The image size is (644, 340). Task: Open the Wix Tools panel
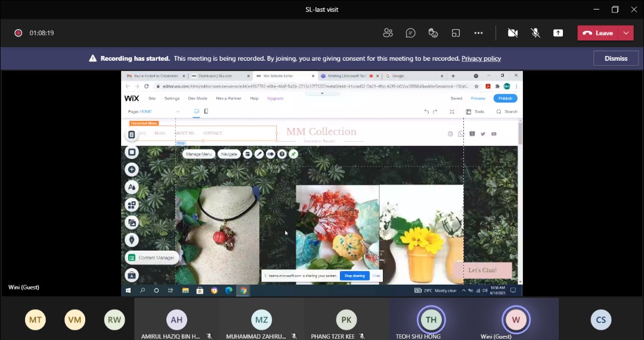pos(475,111)
